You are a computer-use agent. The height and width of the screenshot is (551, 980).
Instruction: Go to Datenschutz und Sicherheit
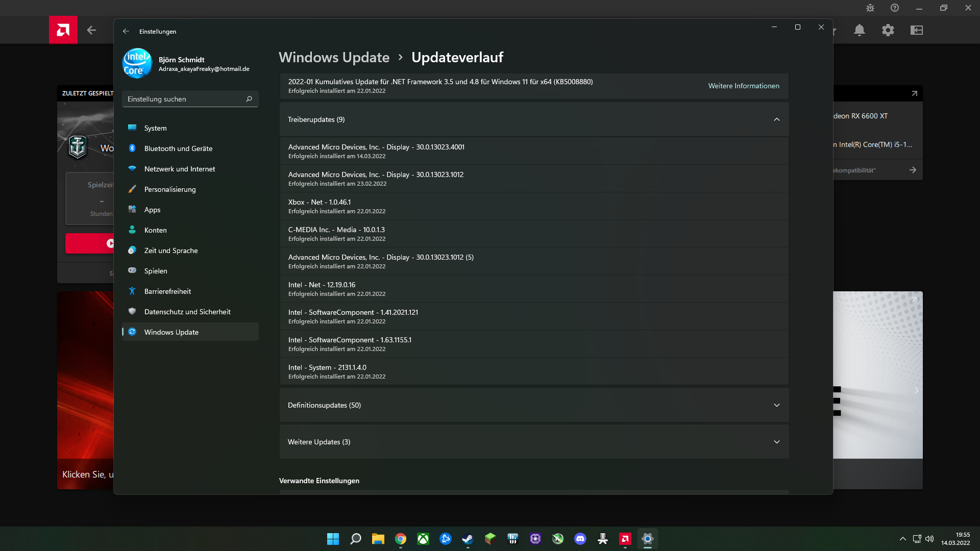point(187,312)
